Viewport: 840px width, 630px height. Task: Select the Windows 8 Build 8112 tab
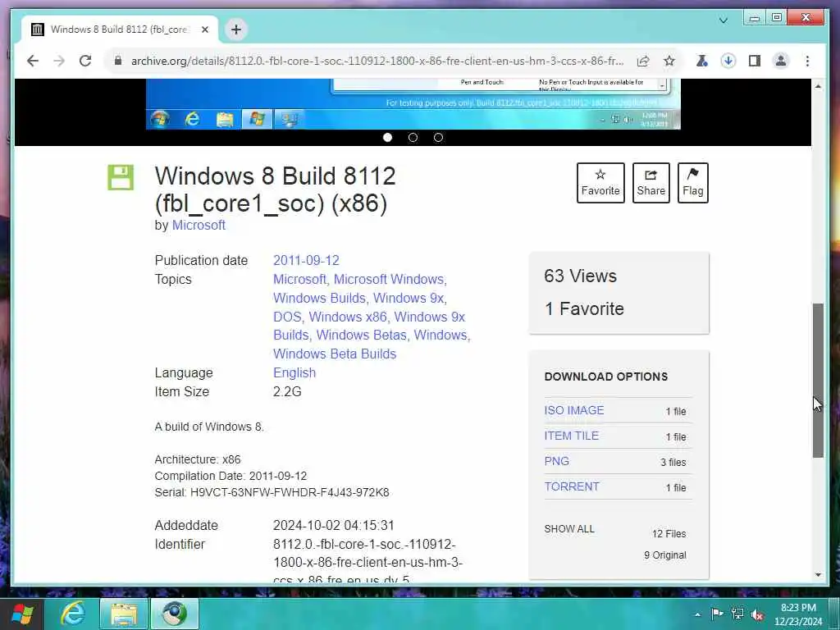[120, 30]
